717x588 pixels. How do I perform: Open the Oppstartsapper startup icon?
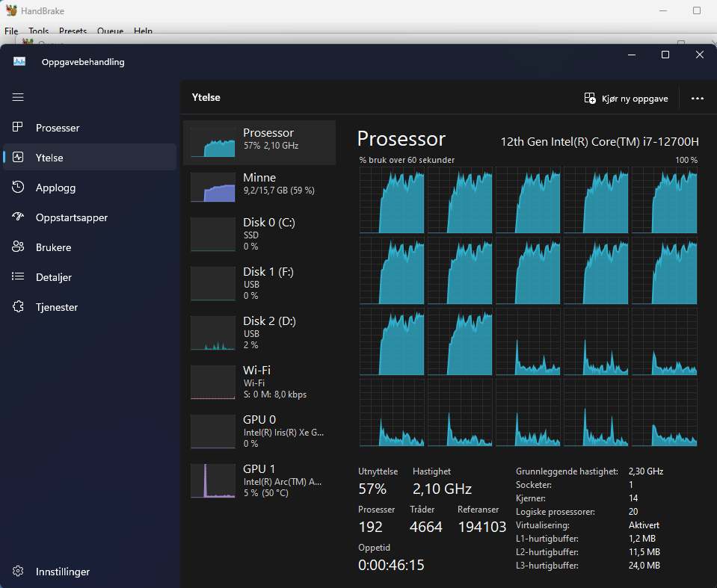[x=19, y=217]
